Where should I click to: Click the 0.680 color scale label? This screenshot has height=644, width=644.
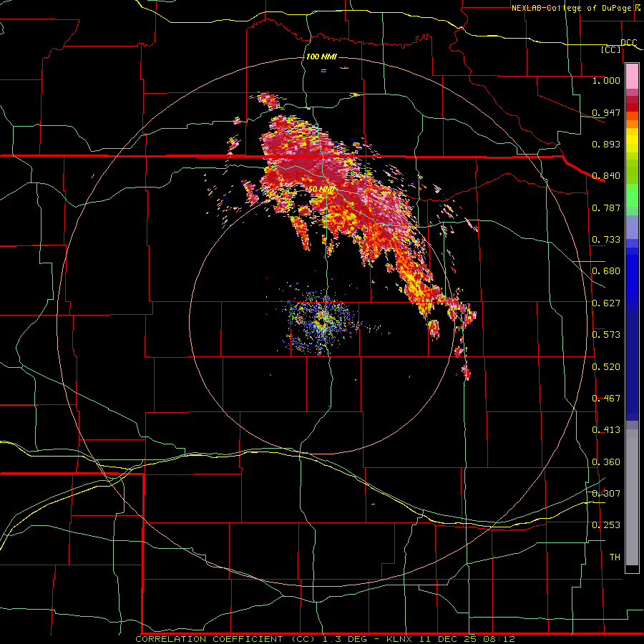tap(606, 270)
